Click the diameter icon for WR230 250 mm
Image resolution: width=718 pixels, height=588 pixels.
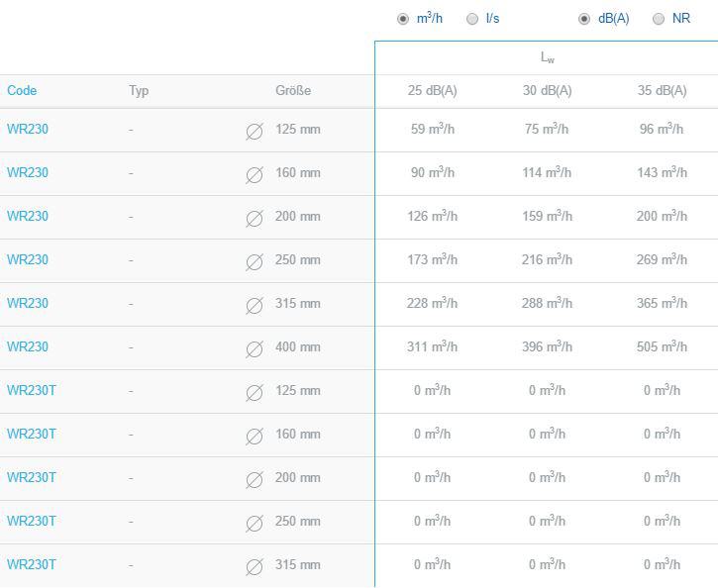255,261
